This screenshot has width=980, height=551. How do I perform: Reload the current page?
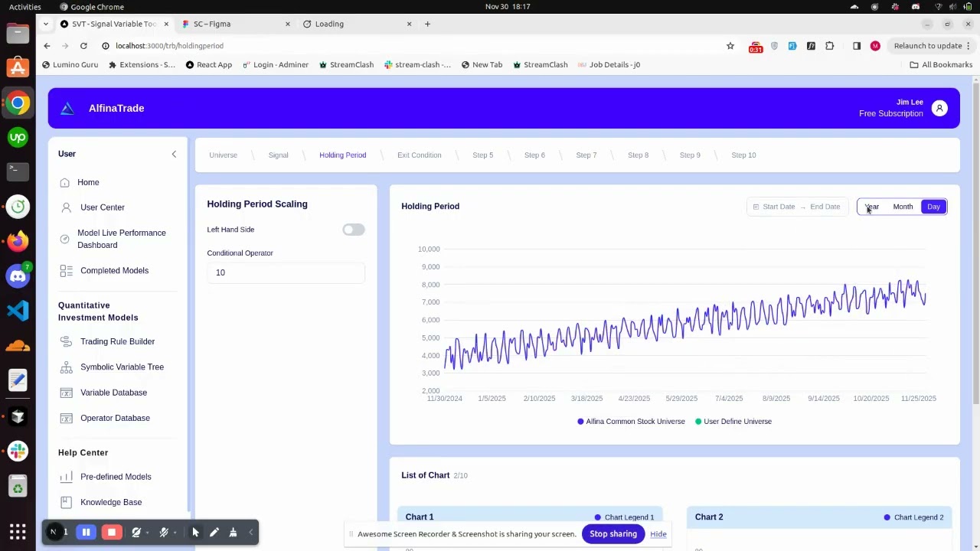coord(83,46)
